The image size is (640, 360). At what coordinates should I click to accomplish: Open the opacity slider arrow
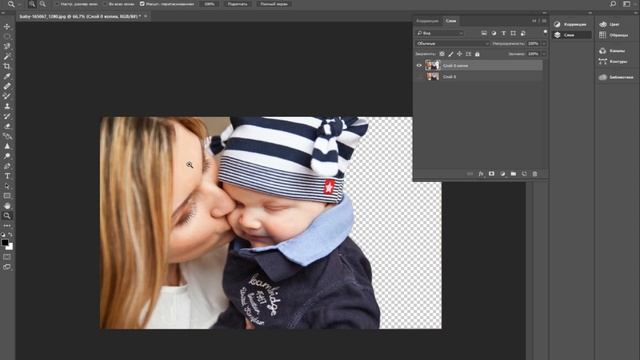pos(544,43)
